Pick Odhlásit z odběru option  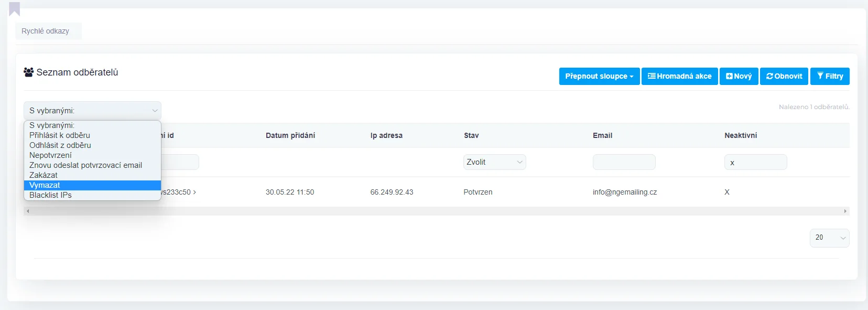[60, 145]
